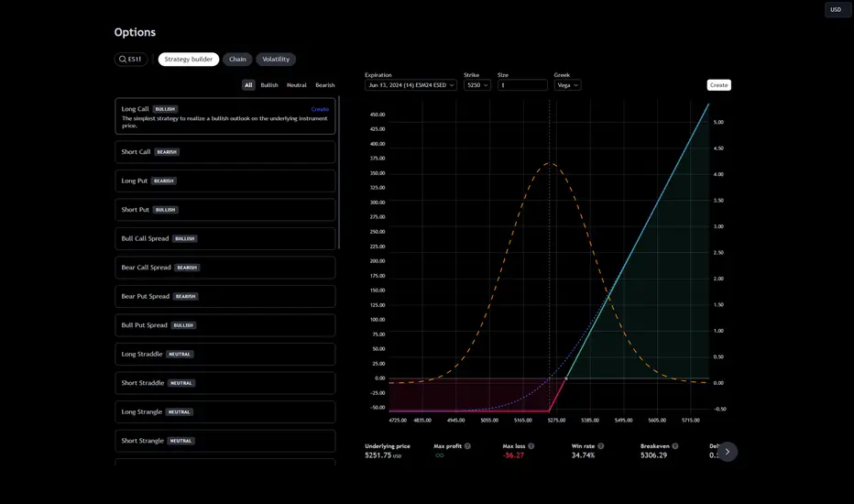Image resolution: width=854 pixels, height=504 pixels.
Task: Select the Short Straddle strategy
Action: point(224,383)
